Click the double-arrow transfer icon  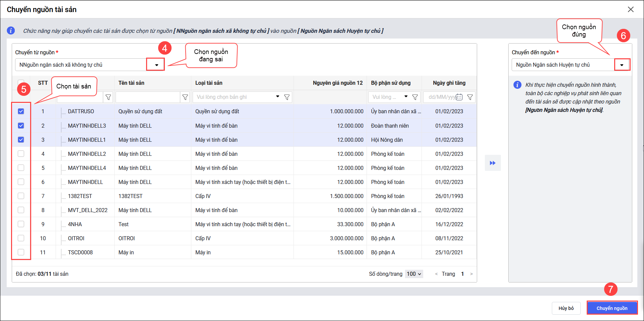(493, 163)
